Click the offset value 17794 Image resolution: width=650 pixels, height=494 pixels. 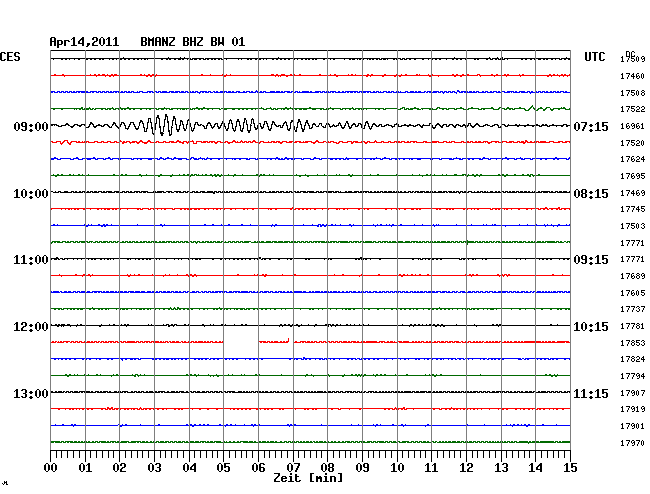633,376
